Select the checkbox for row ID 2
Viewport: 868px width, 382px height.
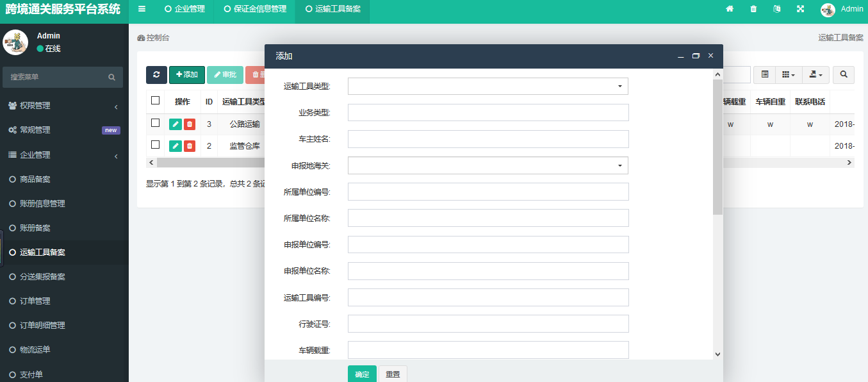tap(155, 145)
